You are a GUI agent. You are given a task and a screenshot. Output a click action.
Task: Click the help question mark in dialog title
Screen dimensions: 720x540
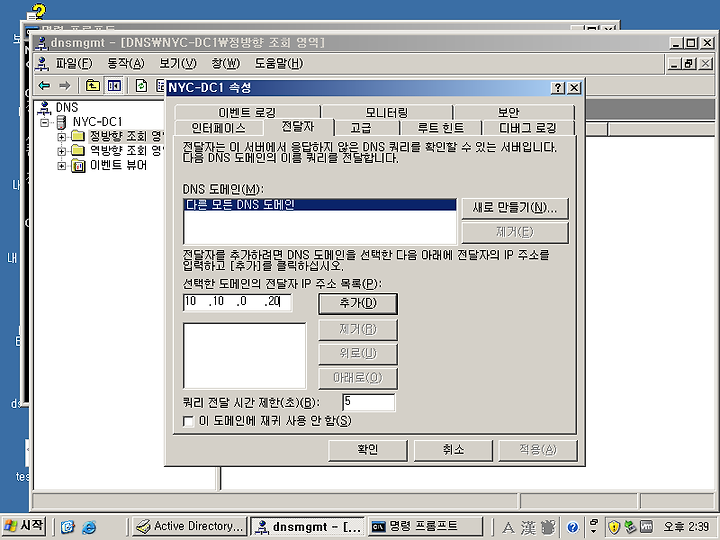(558, 88)
